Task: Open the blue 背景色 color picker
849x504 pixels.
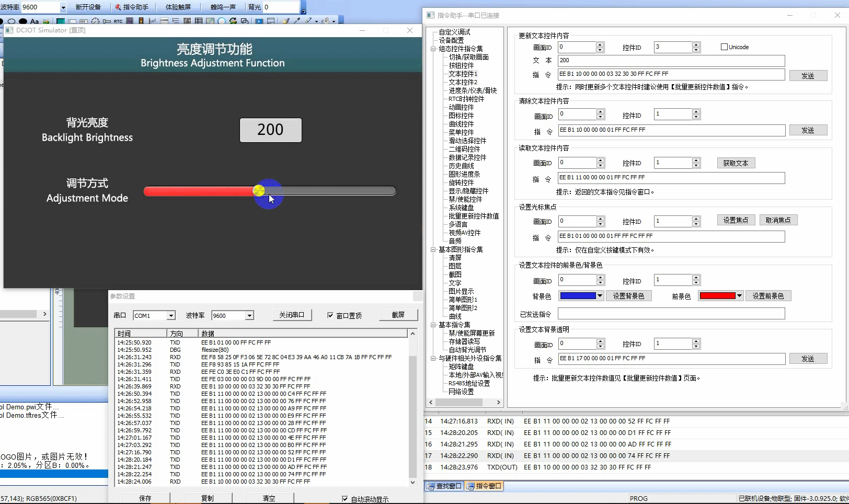Action: [581, 296]
